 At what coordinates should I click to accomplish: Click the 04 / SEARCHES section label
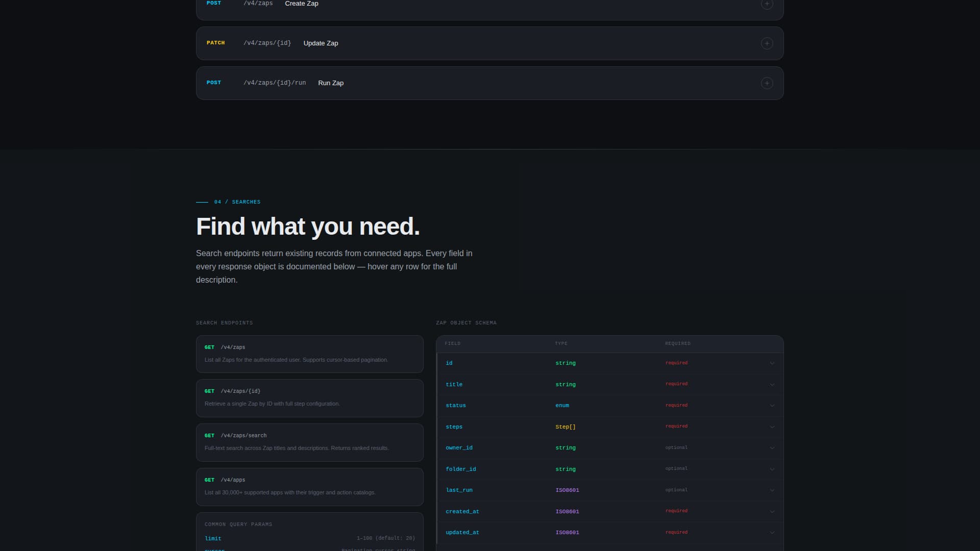point(237,202)
